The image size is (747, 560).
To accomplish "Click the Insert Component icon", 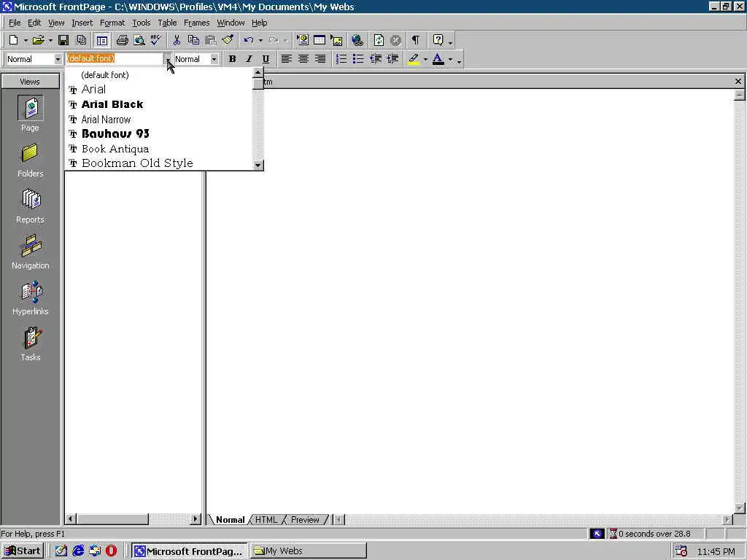I will click(303, 41).
